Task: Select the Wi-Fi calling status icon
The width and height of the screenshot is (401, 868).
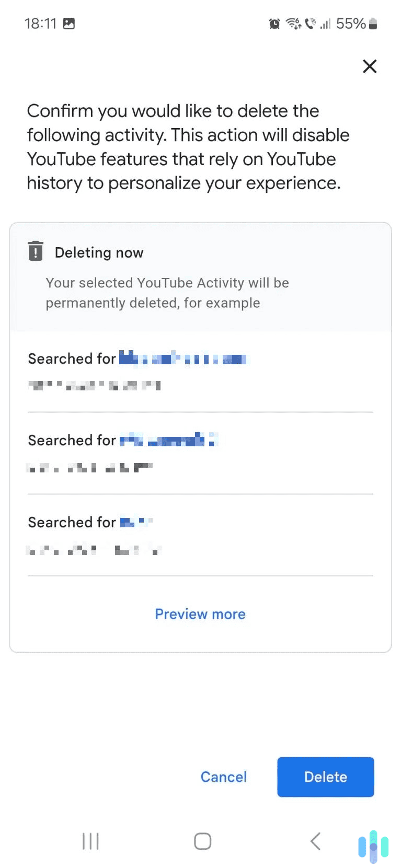Action: pos(311,24)
